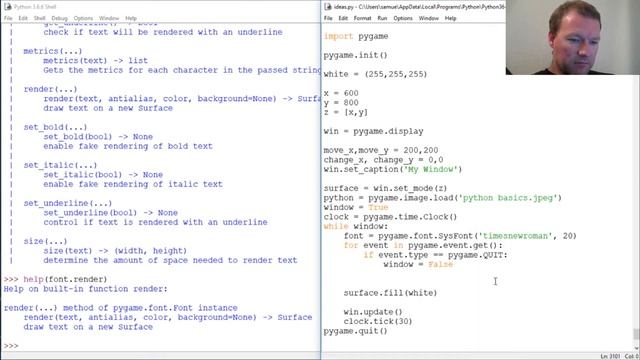This screenshot has width=640, height=360.
Task: Click the 'size(...)' heading in shell
Action: coord(45,241)
